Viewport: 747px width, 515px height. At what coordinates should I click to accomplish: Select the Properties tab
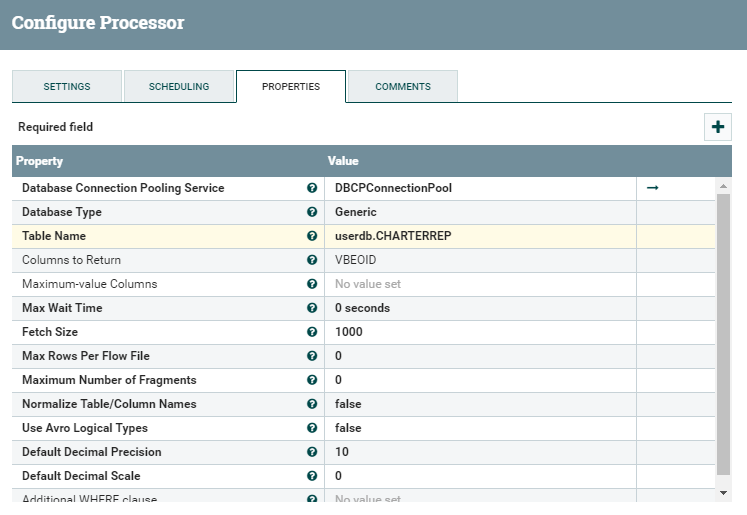tap(291, 87)
